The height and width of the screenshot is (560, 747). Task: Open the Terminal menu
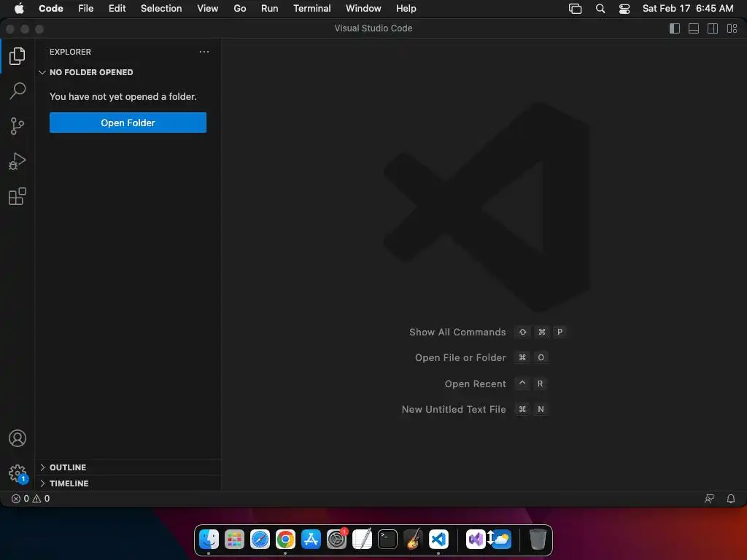312,9
